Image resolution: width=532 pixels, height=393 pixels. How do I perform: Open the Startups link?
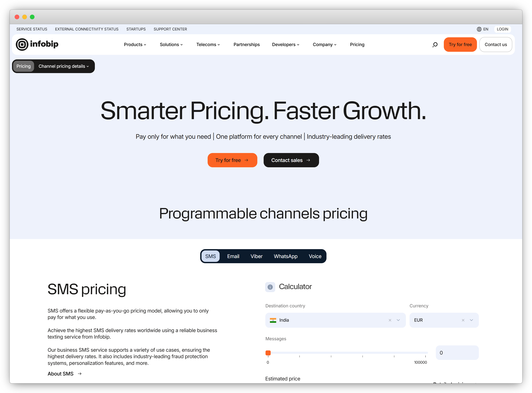click(x=136, y=29)
